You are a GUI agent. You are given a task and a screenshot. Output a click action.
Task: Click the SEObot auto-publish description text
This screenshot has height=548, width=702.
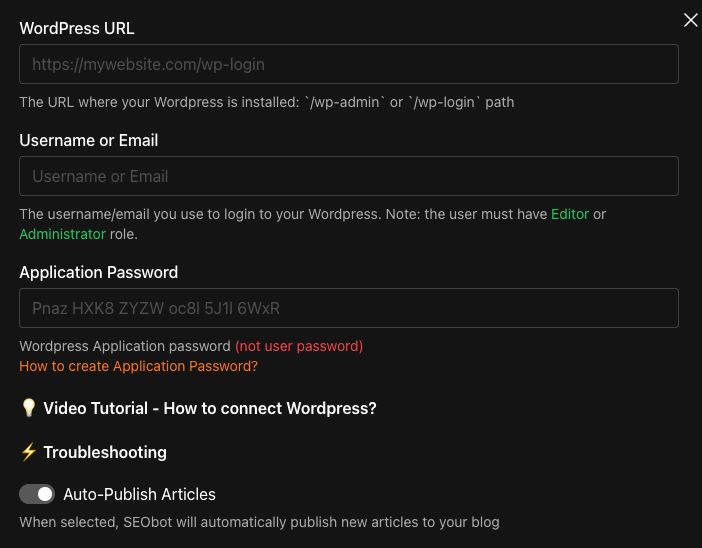pyautogui.click(x=259, y=522)
